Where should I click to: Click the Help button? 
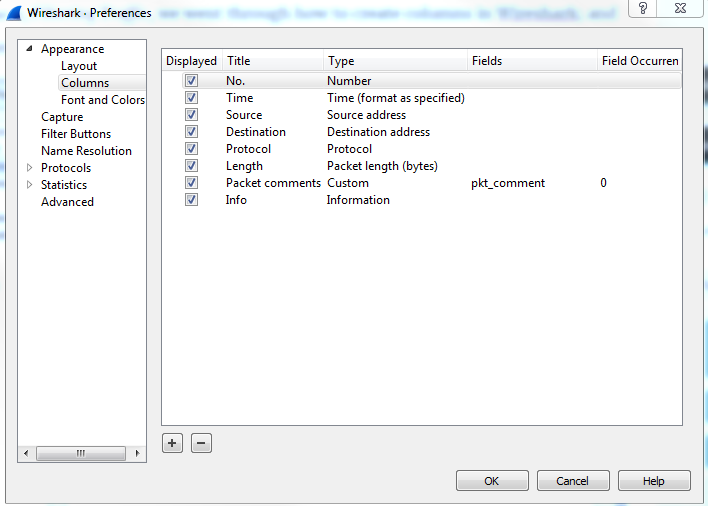point(654,481)
